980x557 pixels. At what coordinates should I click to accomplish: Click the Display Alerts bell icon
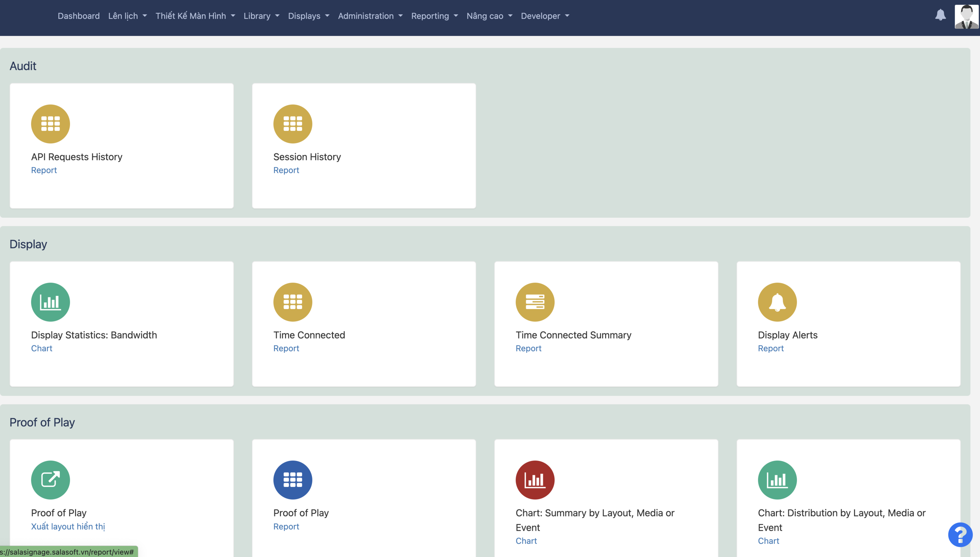(x=777, y=302)
